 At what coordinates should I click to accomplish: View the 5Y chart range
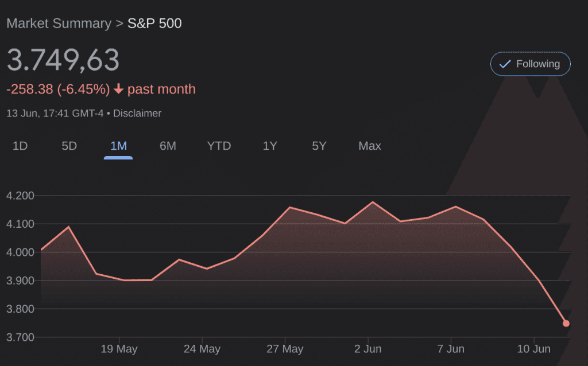[x=319, y=146]
